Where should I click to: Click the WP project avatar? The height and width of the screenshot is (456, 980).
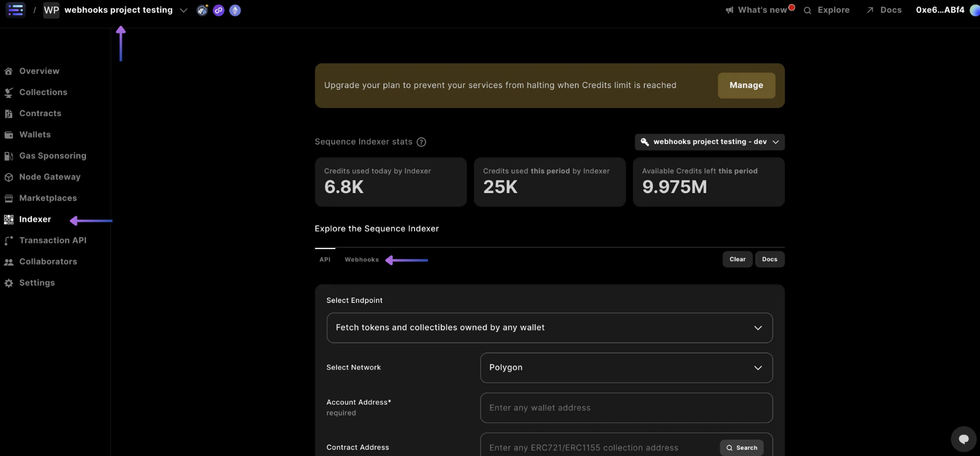coord(51,10)
